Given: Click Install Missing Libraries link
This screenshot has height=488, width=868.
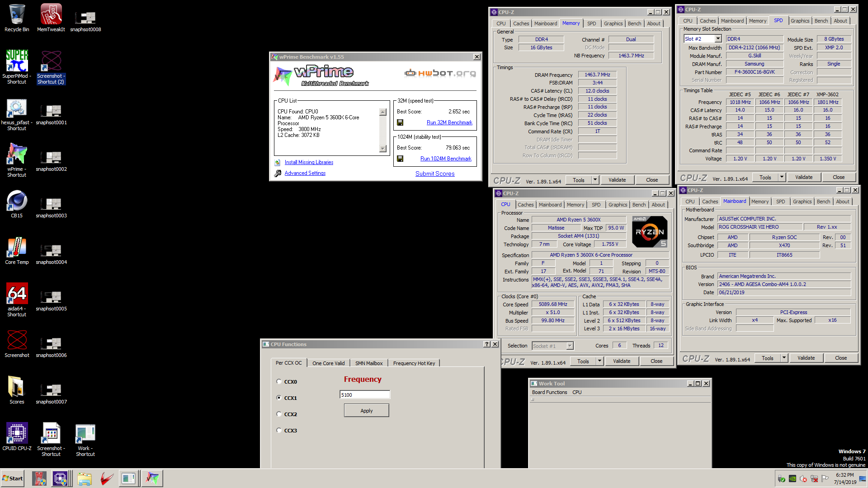Looking at the screenshot, I should pos(309,162).
